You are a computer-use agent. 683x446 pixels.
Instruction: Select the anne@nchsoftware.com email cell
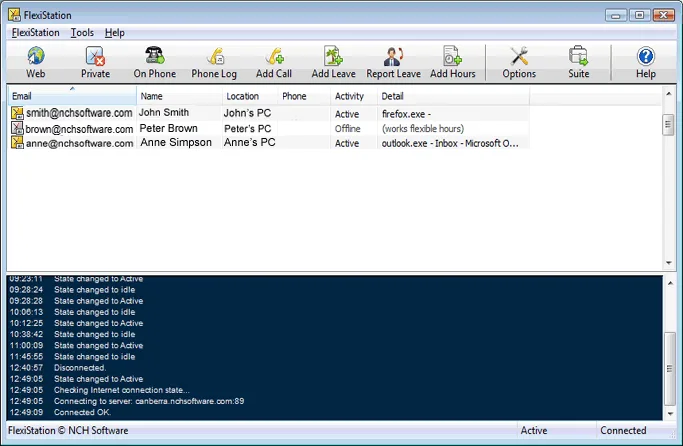click(x=79, y=143)
